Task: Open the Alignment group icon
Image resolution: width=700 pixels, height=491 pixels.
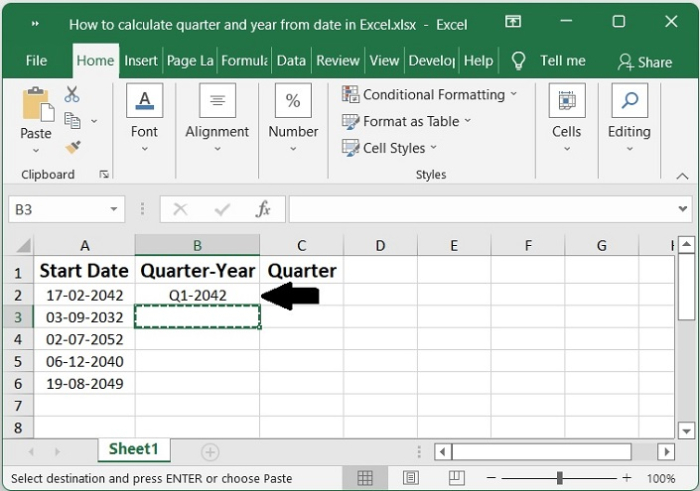Action: pyautogui.click(x=217, y=100)
